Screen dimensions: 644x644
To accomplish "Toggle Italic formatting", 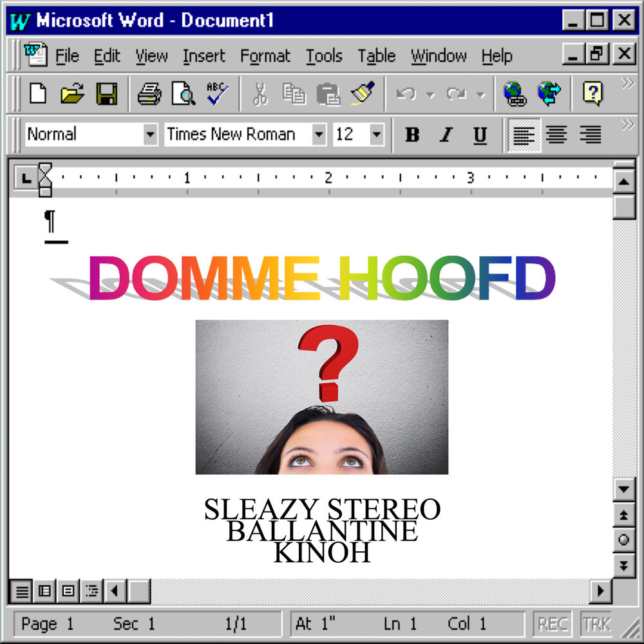I will 446,135.
